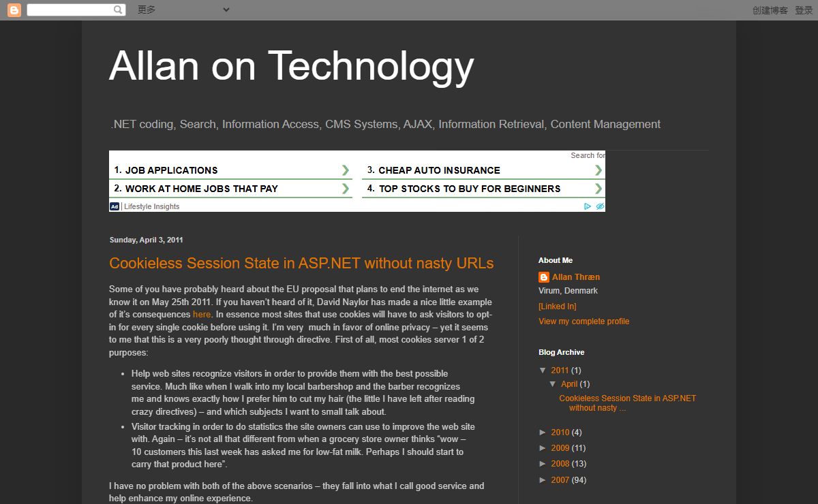818x504 pixels.
Task: Click the arrow beside JOB APPLICATIONS
Action: [346, 170]
